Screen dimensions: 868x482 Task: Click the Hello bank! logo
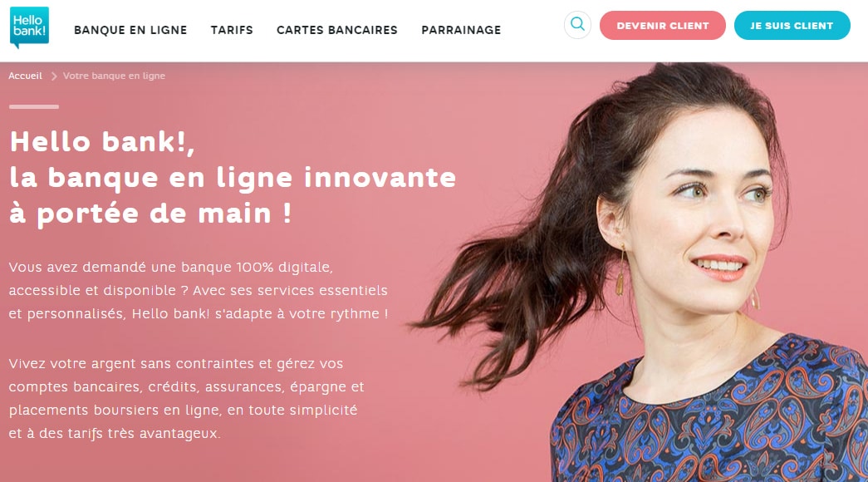point(29,27)
